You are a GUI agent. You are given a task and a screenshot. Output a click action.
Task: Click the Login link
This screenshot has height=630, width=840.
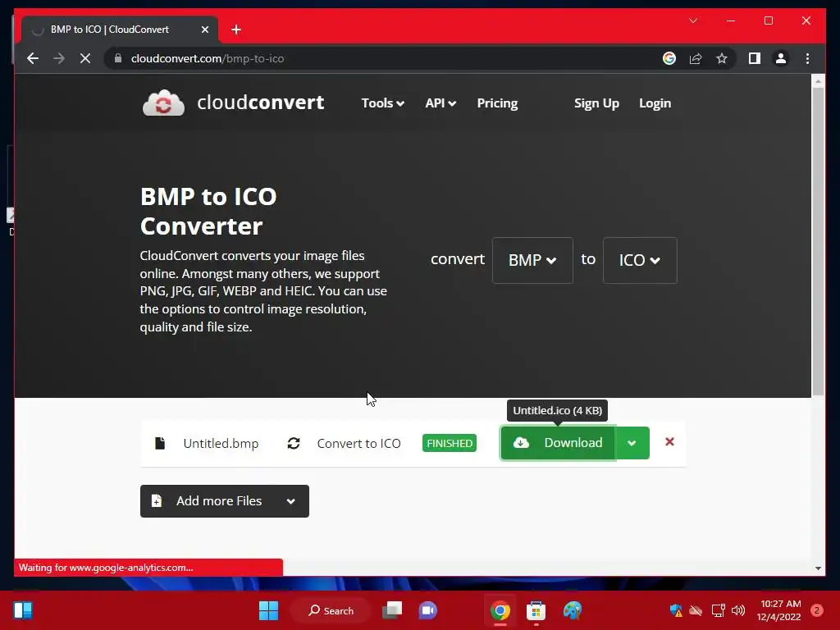655,103
